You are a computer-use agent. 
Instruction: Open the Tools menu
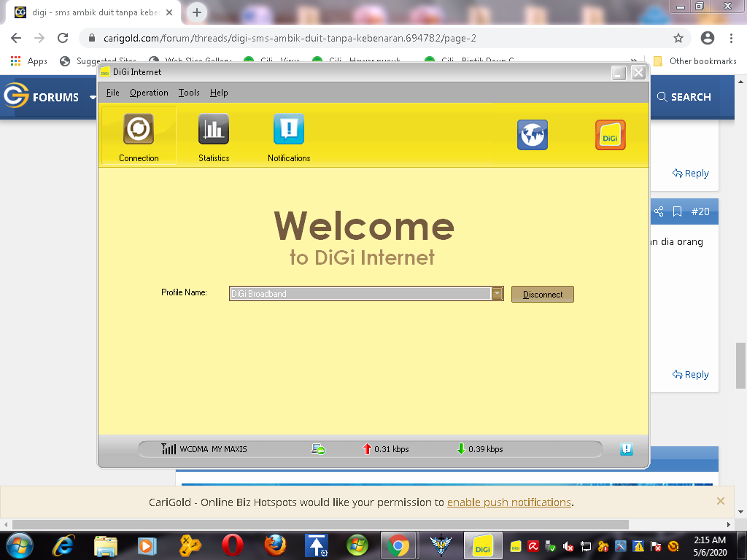pos(189,93)
